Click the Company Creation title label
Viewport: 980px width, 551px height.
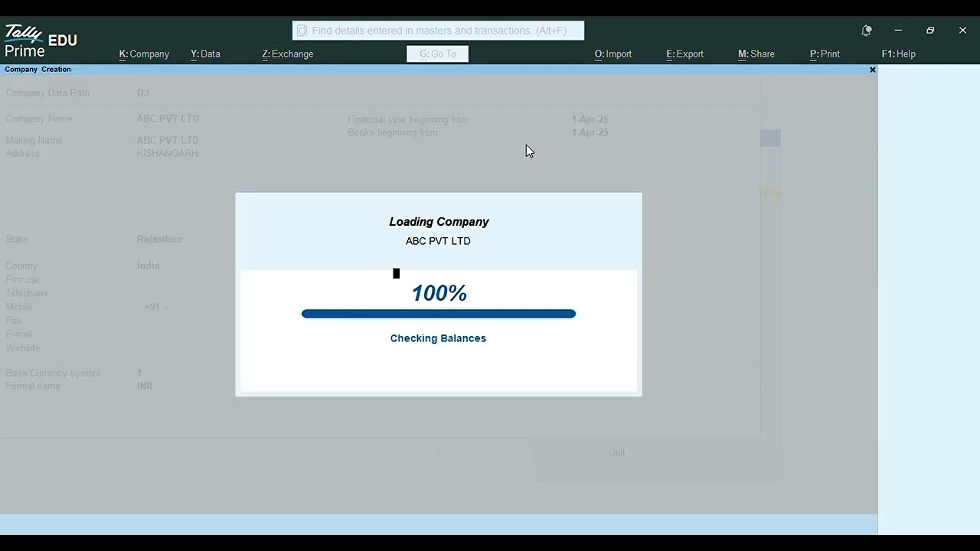coord(38,70)
